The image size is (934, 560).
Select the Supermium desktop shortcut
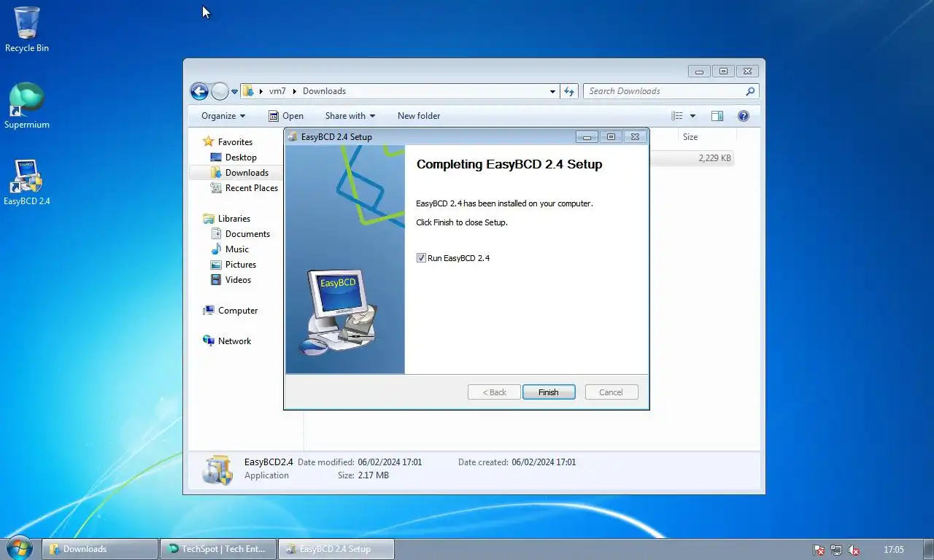(27, 106)
